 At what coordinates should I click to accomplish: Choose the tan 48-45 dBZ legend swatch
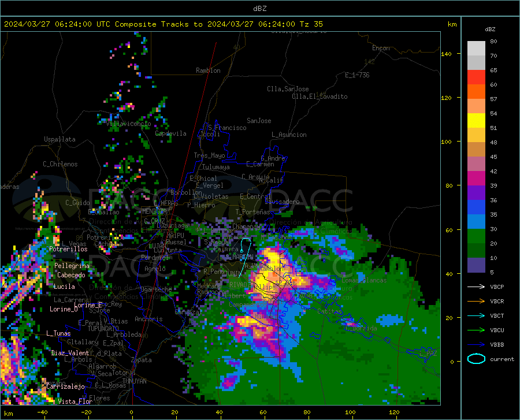tap(476, 150)
